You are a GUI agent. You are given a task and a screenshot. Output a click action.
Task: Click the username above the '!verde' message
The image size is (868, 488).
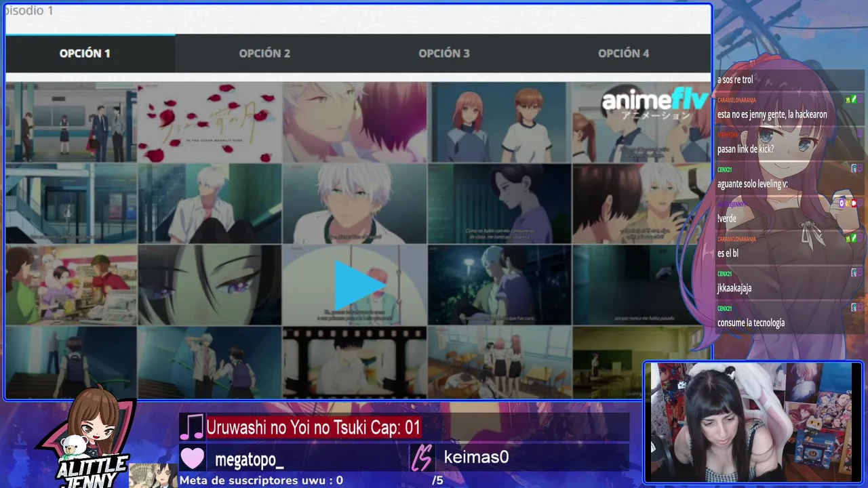tap(731, 204)
